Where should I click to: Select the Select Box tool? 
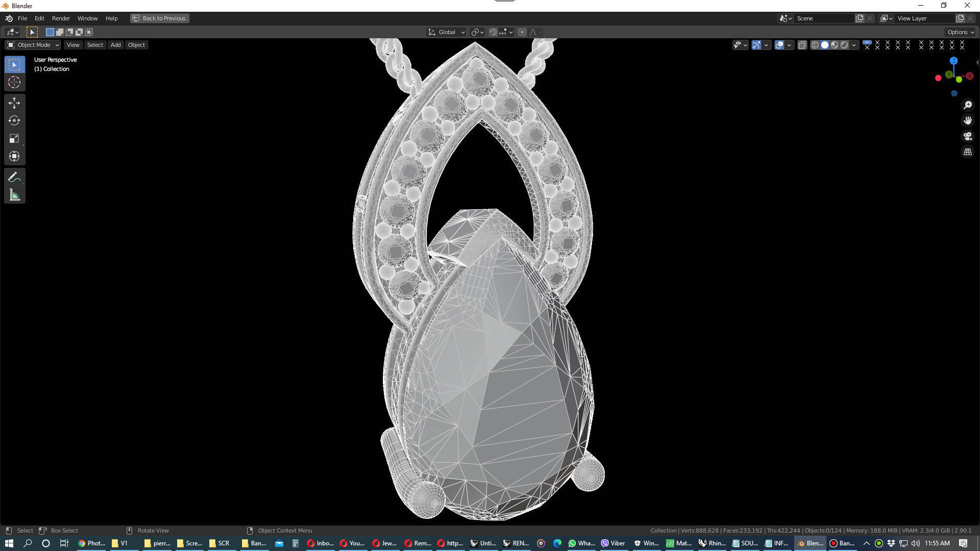14,65
